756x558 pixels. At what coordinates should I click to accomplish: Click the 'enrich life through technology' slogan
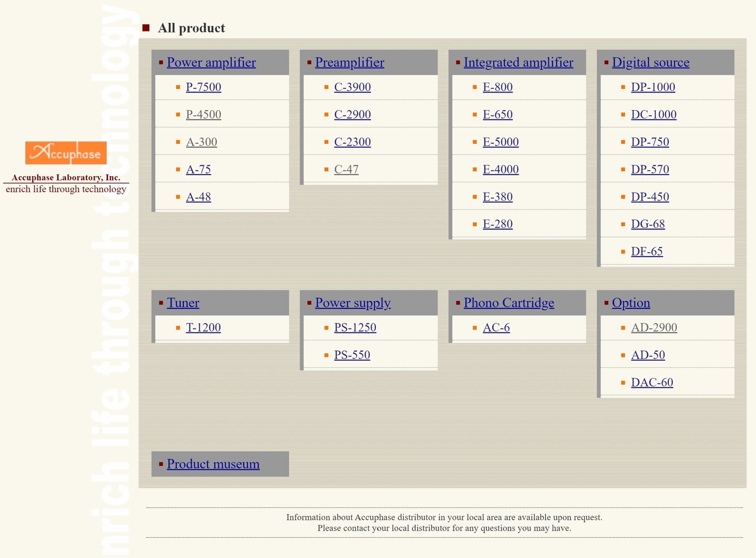(x=66, y=189)
